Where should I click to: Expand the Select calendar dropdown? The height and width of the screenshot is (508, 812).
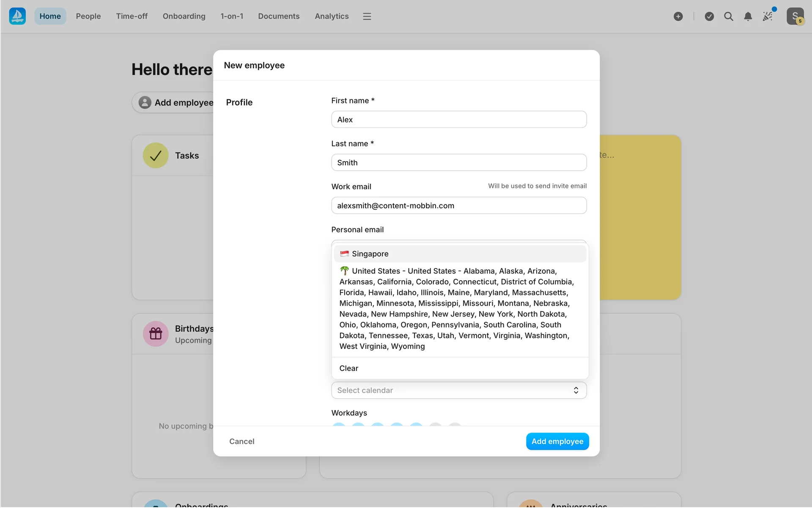pyautogui.click(x=458, y=390)
